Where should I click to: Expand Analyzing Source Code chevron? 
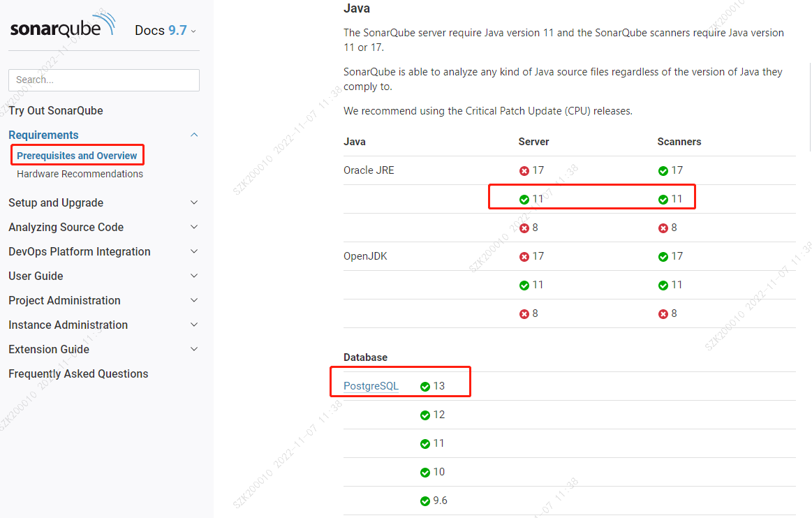194,227
